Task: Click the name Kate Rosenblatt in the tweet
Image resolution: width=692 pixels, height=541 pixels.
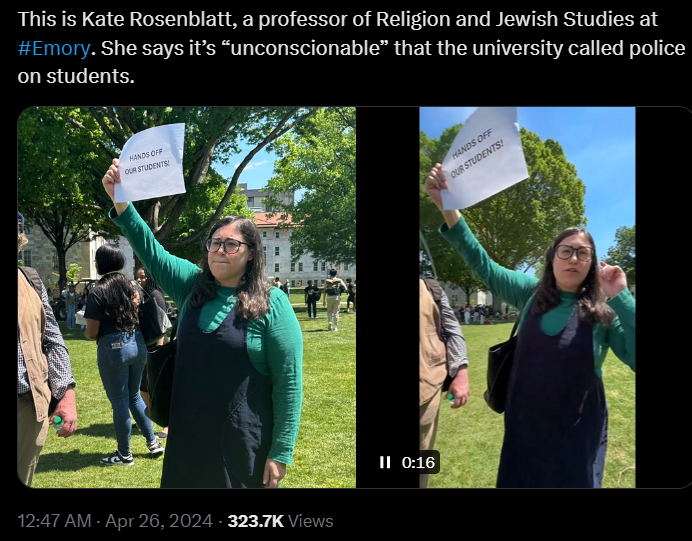Action: tap(159, 19)
